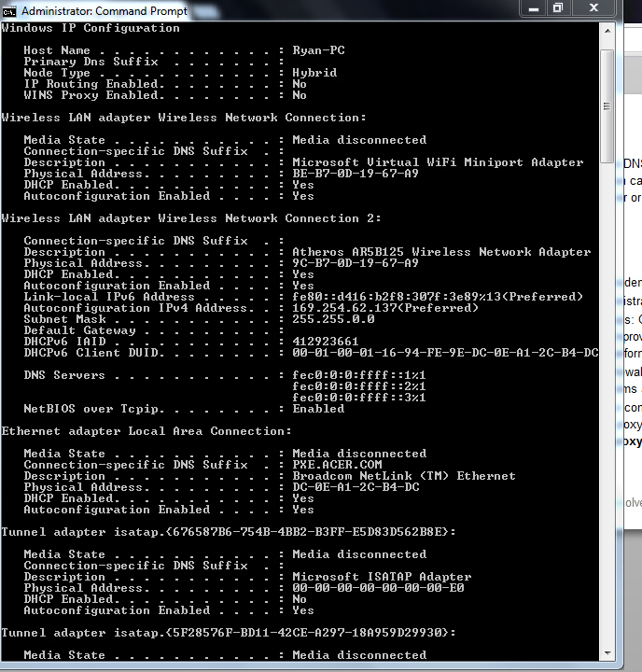This screenshot has height=672, width=642.
Task: Click 'Microsoft ISATAP Adapter' description
Action: 382,577
